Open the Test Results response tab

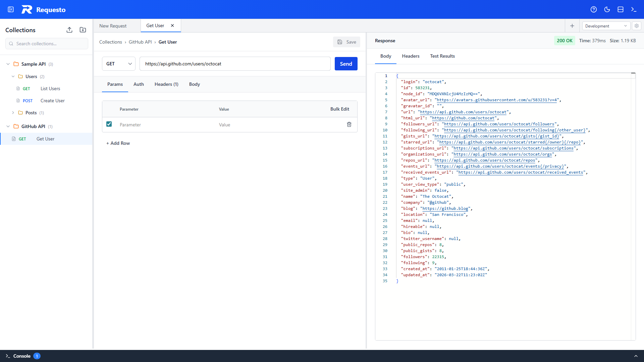pyautogui.click(x=442, y=56)
